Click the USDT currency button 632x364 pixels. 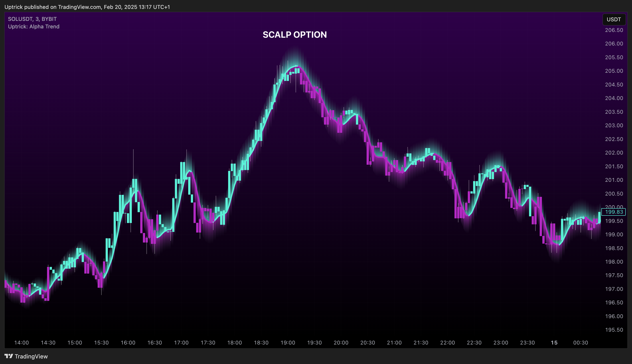614,20
